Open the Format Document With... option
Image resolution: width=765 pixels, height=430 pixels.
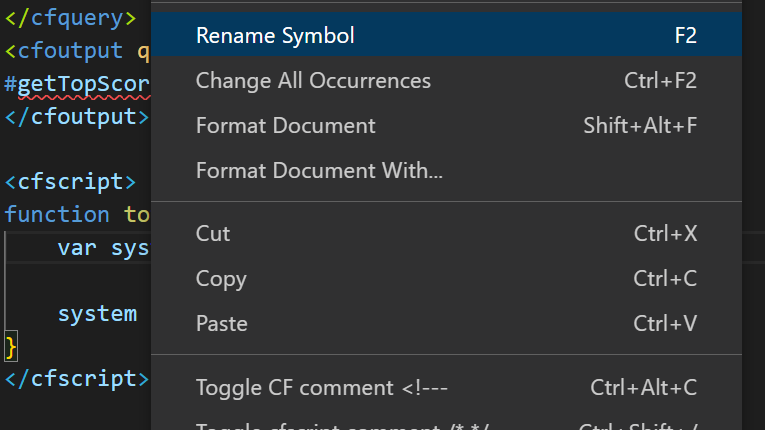(319, 171)
